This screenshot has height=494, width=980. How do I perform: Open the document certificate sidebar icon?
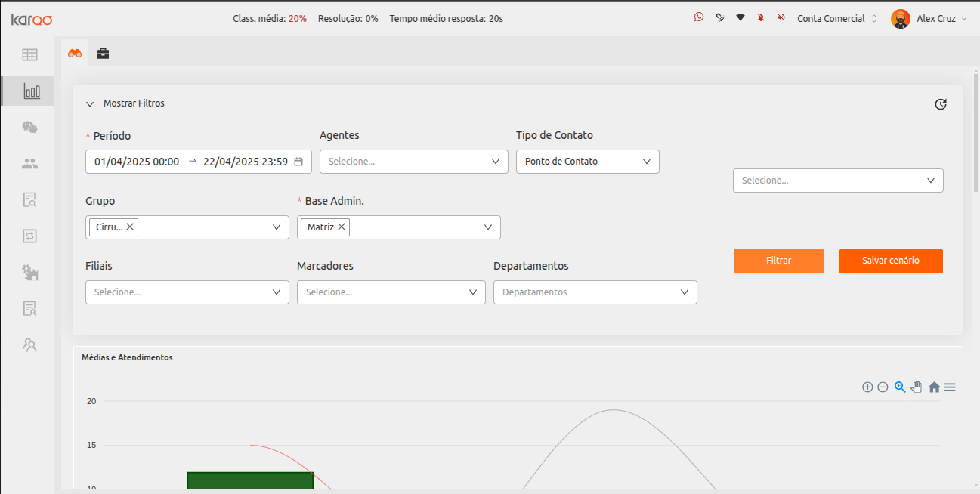[x=29, y=308]
